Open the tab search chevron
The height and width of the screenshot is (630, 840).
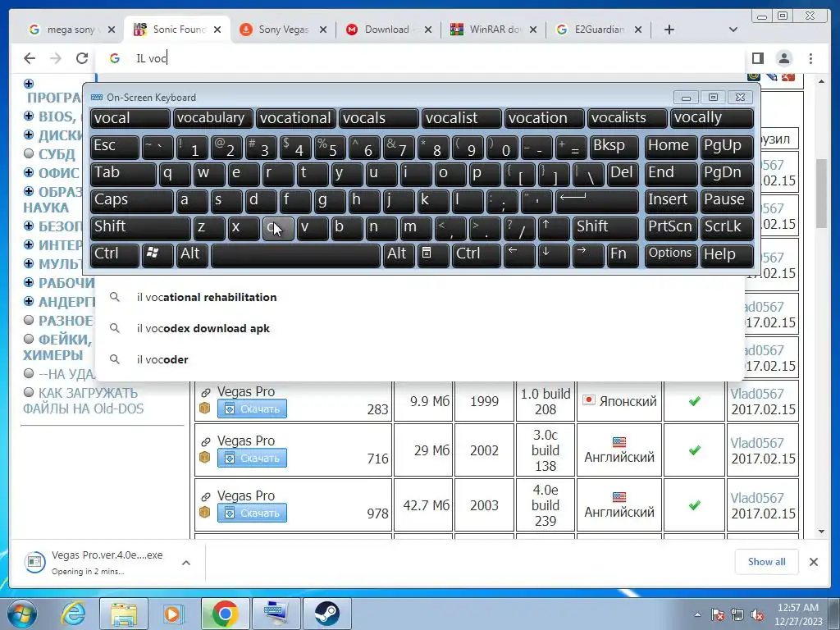[x=733, y=30]
